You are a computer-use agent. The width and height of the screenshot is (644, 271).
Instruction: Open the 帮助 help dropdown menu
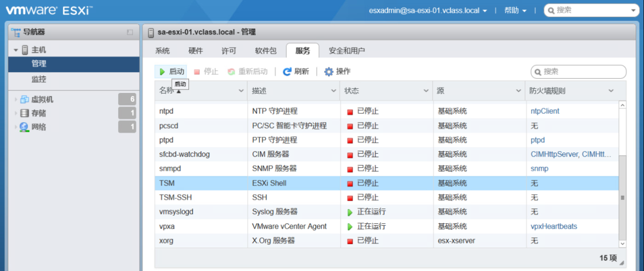(x=516, y=11)
